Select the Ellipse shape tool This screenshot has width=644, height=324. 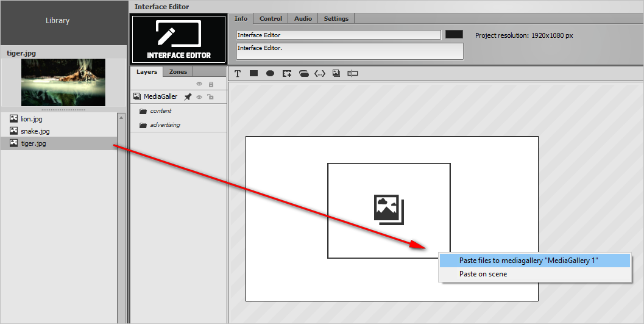(x=270, y=74)
